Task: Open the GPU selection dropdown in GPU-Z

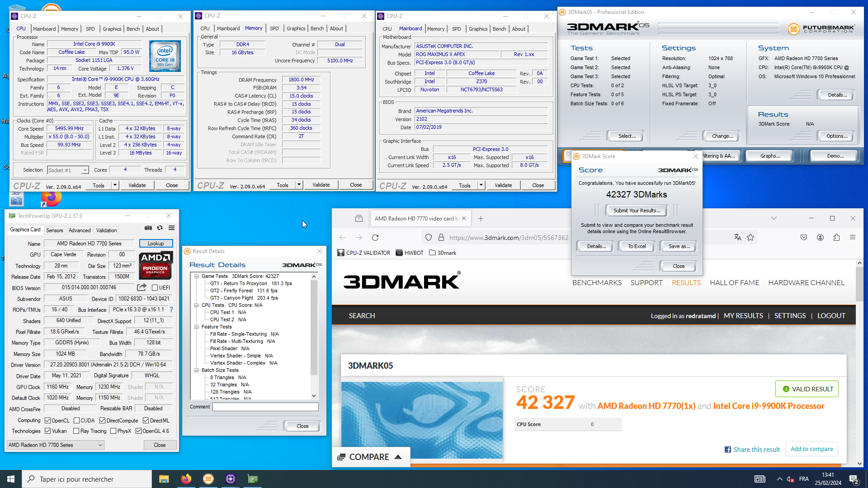Action: tap(56, 445)
